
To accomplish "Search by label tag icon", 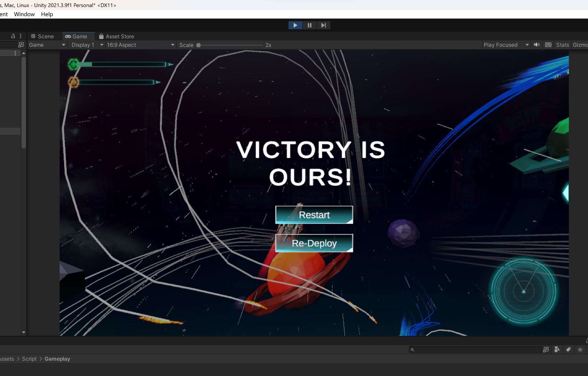I will pyautogui.click(x=568, y=350).
